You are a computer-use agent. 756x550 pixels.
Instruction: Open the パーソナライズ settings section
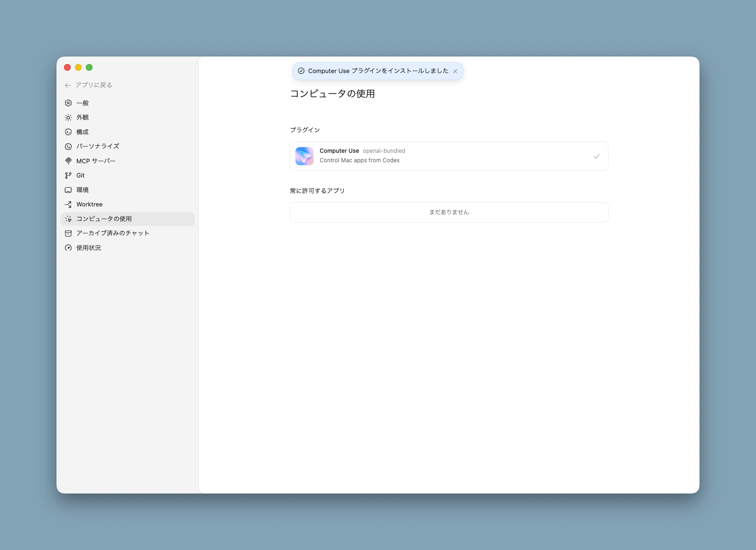point(98,146)
